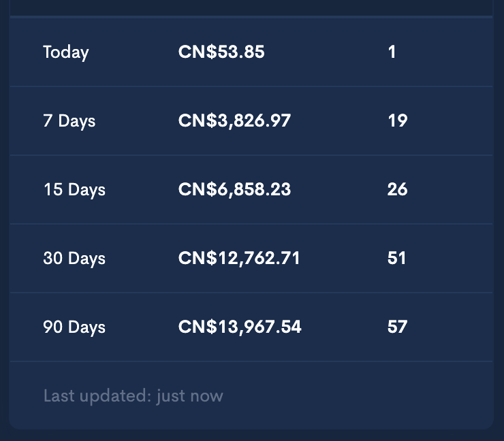Image resolution: width=504 pixels, height=441 pixels.
Task: Click the CN$12,762.71 amount
Action: coord(239,258)
